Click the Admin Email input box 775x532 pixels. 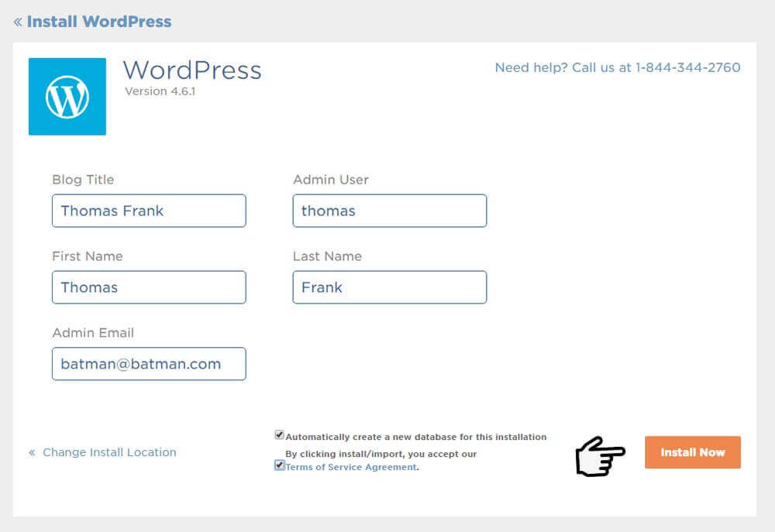149,364
